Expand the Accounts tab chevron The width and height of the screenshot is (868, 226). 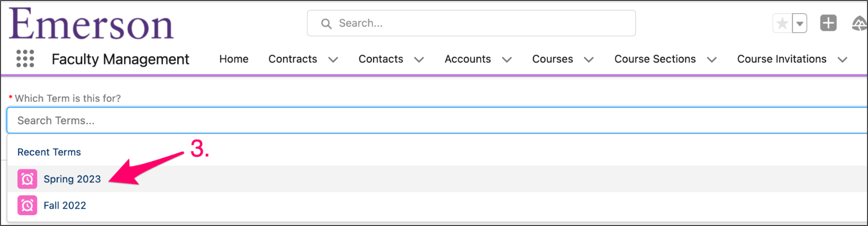(x=507, y=60)
